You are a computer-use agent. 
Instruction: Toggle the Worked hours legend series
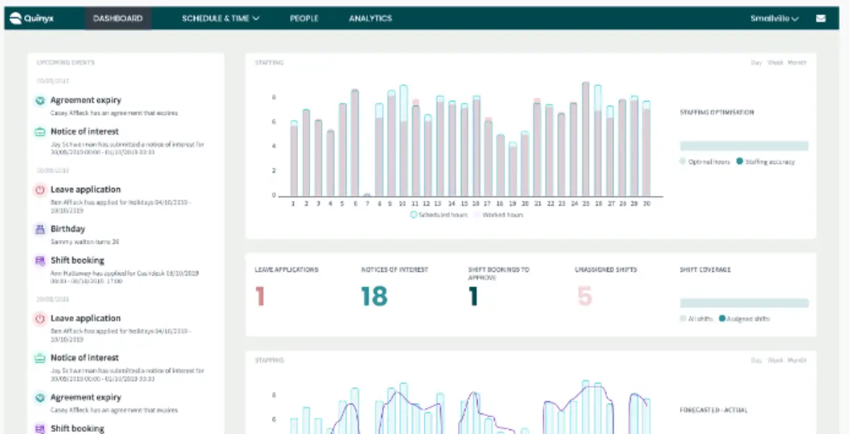click(x=498, y=215)
